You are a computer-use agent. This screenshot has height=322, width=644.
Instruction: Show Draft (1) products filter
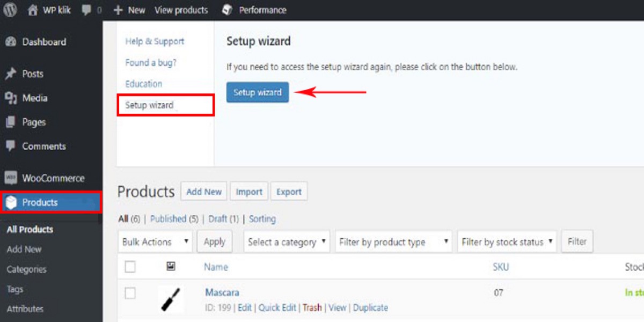[224, 219]
